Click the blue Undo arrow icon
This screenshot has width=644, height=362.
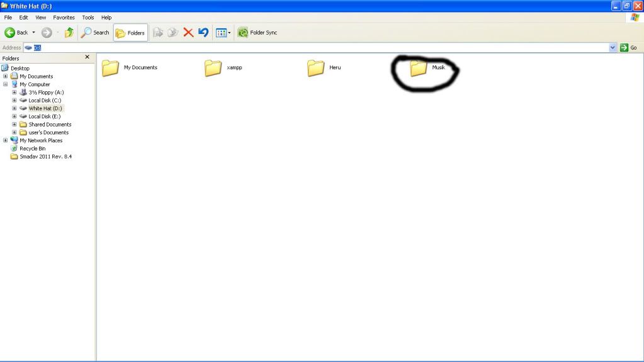(x=203, y=33)
